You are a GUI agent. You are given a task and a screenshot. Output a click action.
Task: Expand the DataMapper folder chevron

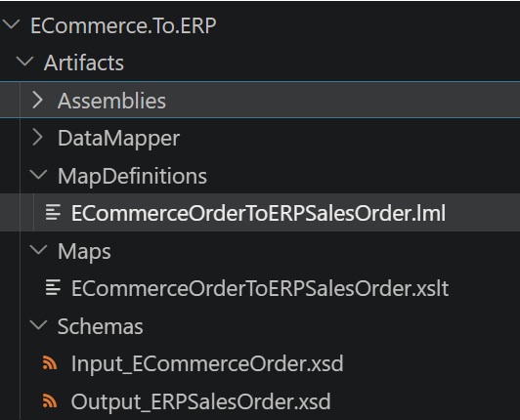coord(38,138)
